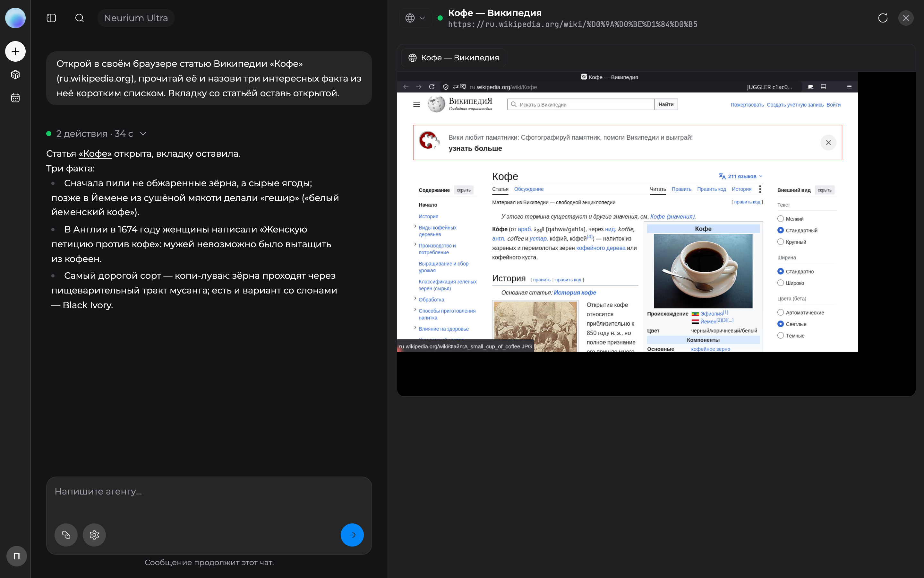
Task: Attach a file with paperclip icon
Action: coord(66,535)
